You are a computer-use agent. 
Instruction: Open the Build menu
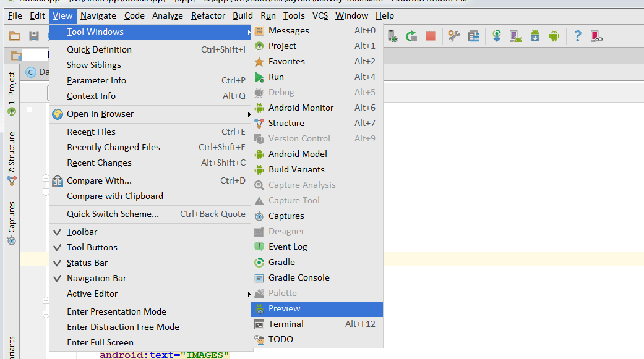[243, 15]
